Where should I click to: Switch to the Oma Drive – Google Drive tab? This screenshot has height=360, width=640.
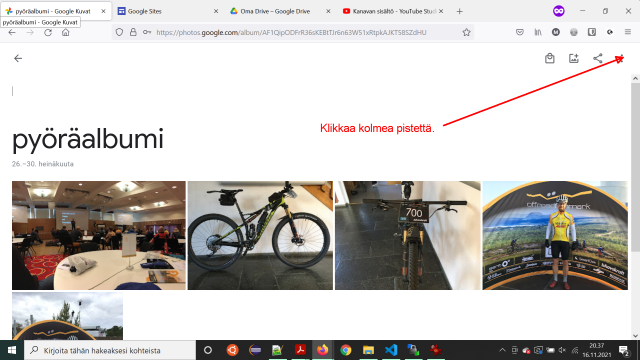tap(280, 11)
